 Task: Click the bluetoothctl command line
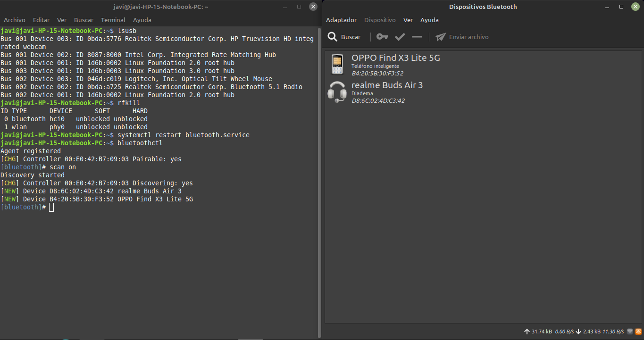[x=82, y=143]
